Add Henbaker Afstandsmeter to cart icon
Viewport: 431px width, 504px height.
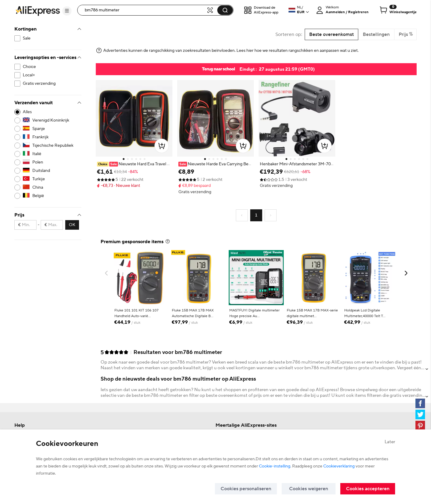(324, 146)
